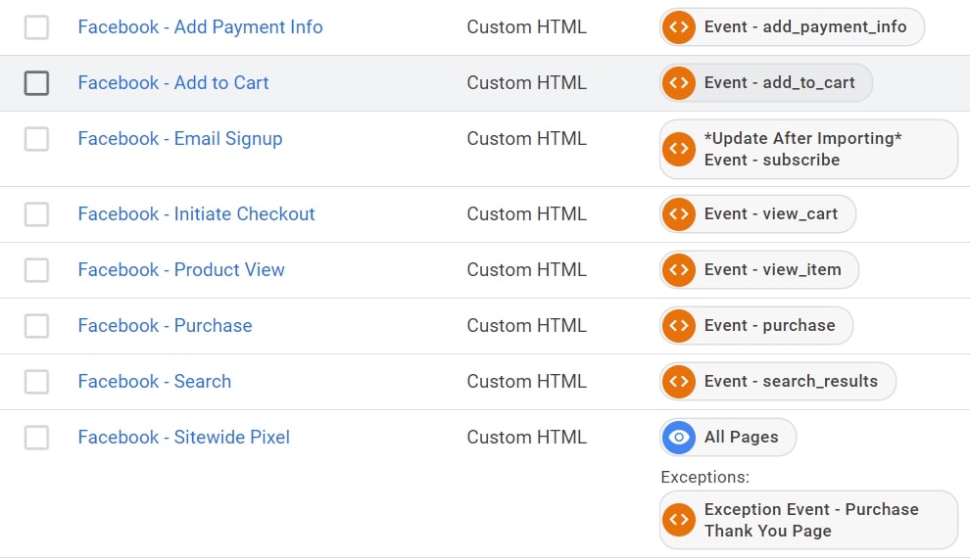The width and height of the screenshot is (970, 560).
Task: Click Custom HTML type in Email Signup row
Action: click(526, 138)
